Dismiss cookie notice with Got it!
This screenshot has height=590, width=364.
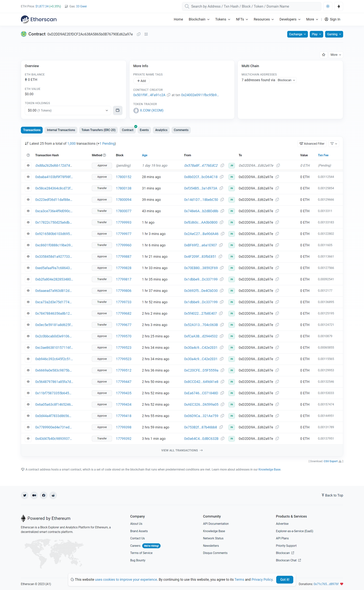(x=285, y=579)
